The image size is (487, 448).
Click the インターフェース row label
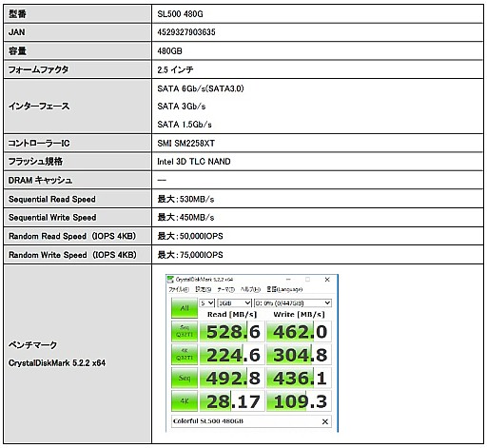tap(39, 107)
